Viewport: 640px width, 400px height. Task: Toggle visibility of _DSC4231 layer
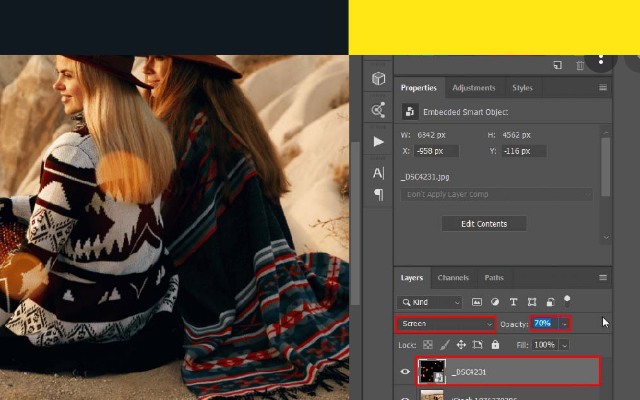[405, 372]
